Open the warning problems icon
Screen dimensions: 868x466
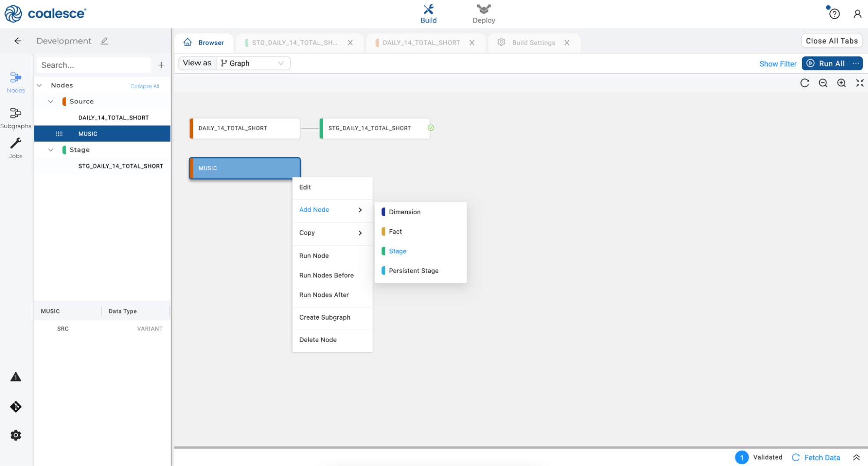pos(16,377)
